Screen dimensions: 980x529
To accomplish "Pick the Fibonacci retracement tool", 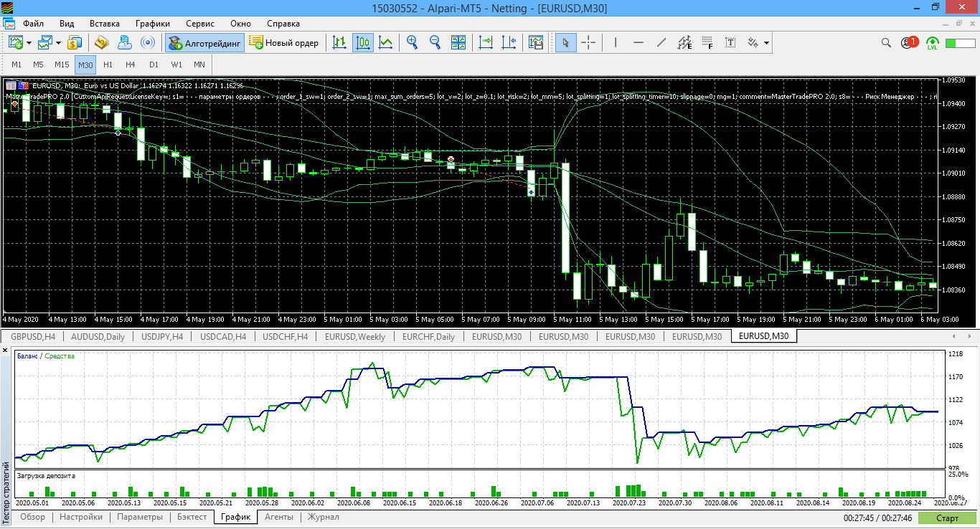I will click(x=708, y=43).
